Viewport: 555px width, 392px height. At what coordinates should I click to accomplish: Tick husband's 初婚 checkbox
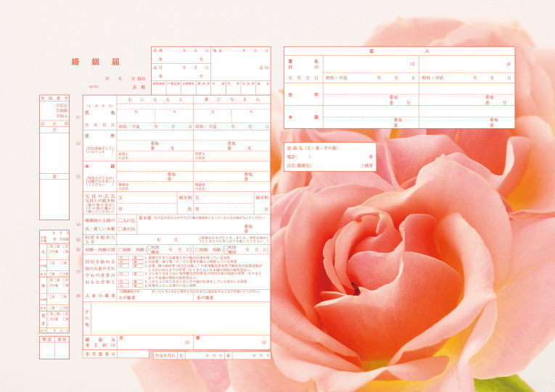(x=120, y=249)
